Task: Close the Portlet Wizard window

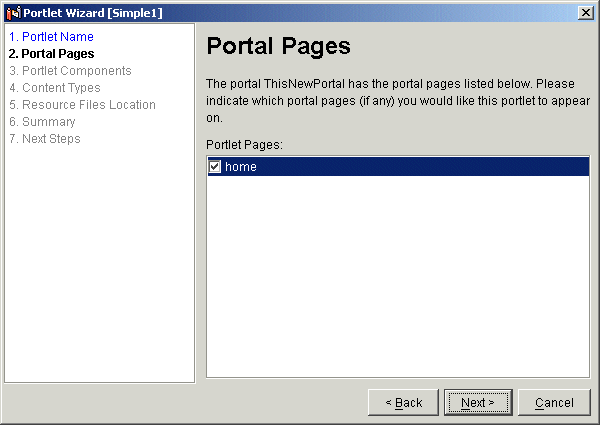Action: click(585, 13)
